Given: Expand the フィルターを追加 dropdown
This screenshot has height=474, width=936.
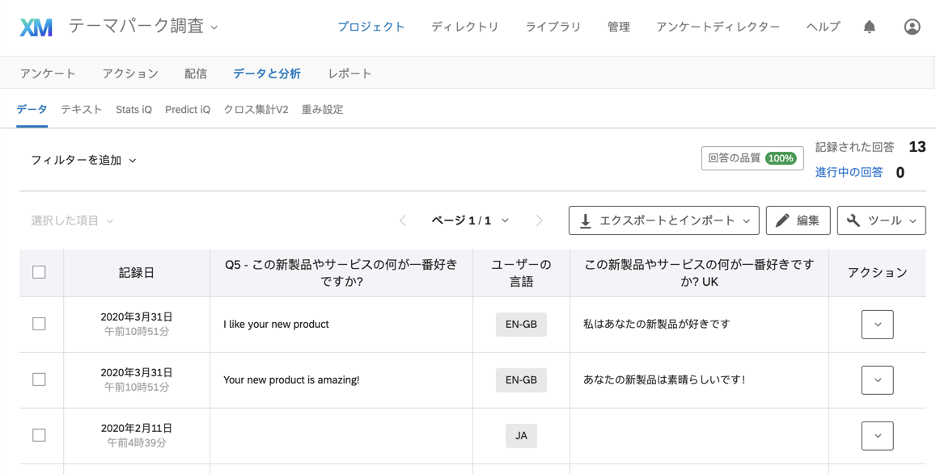Looking at the screenshot, I should [x=84, y=160].
